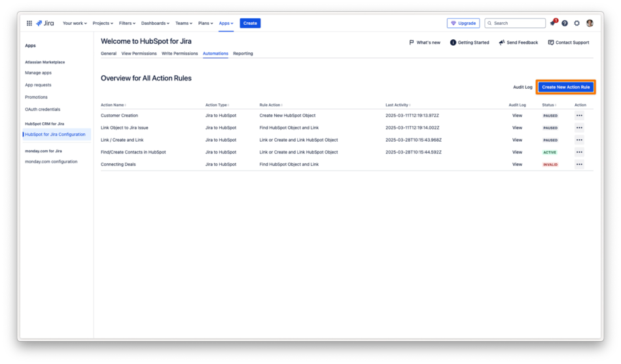Open monday.com configuration in sidebar

click(x=51, y=162)
